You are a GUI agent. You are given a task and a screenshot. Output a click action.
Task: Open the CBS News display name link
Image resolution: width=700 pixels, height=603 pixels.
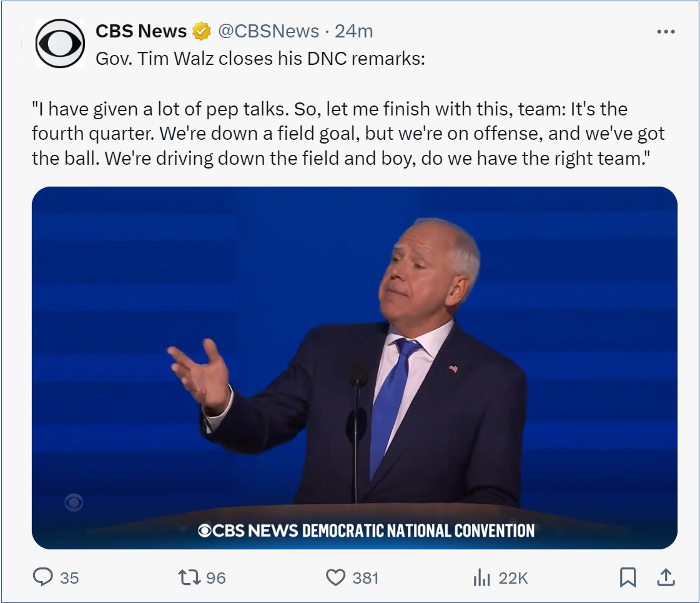pos(141,31)
